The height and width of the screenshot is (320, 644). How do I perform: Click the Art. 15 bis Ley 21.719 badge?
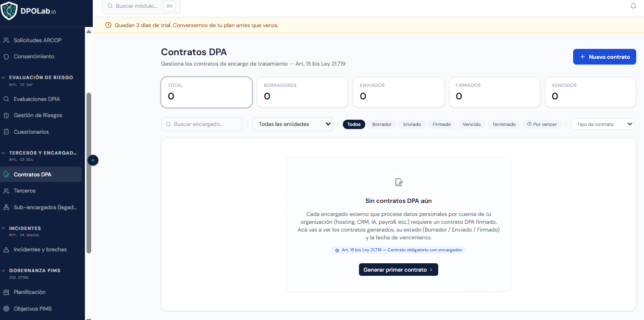click(399, 250)
